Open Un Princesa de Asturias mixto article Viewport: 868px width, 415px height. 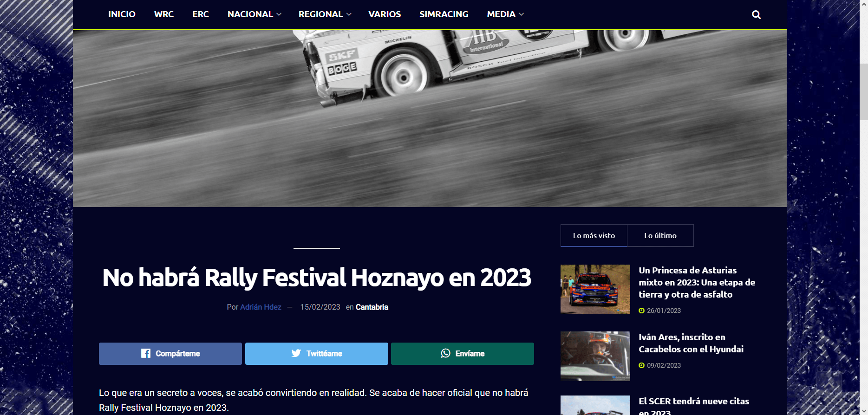tap(697, 282)
